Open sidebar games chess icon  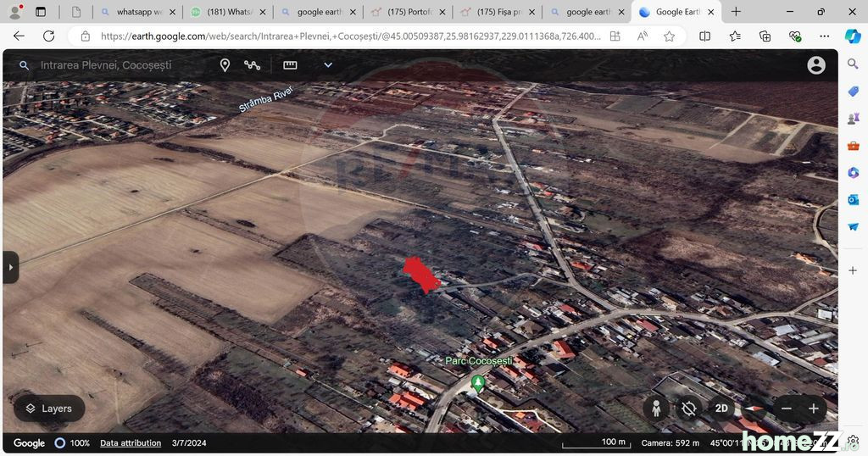(853, 118)
